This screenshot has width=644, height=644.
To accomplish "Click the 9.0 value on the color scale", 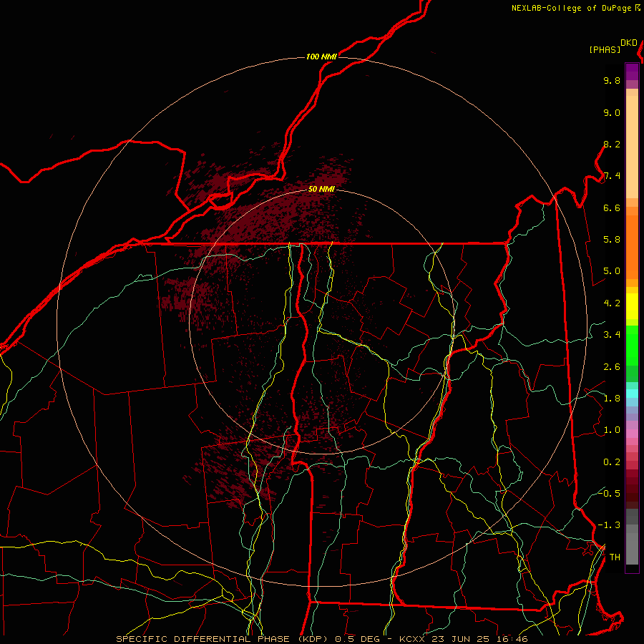I will point(612,112).
